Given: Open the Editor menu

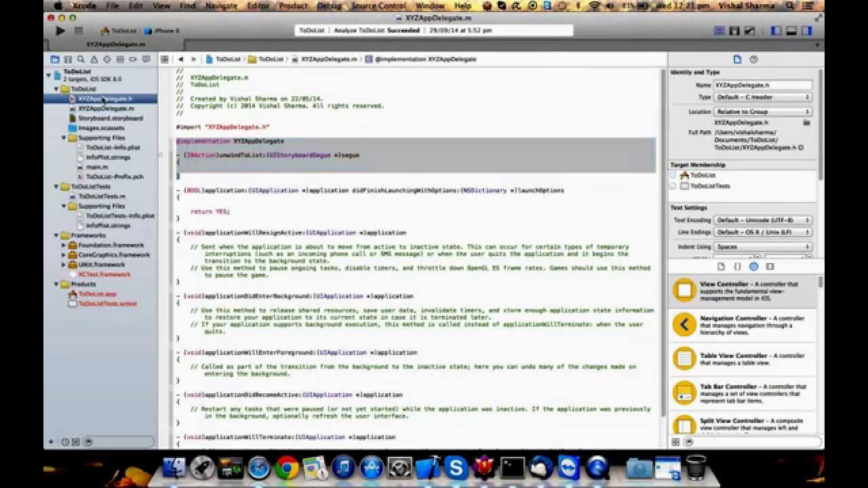Looking at the screenshot, I should pos(258,5).
